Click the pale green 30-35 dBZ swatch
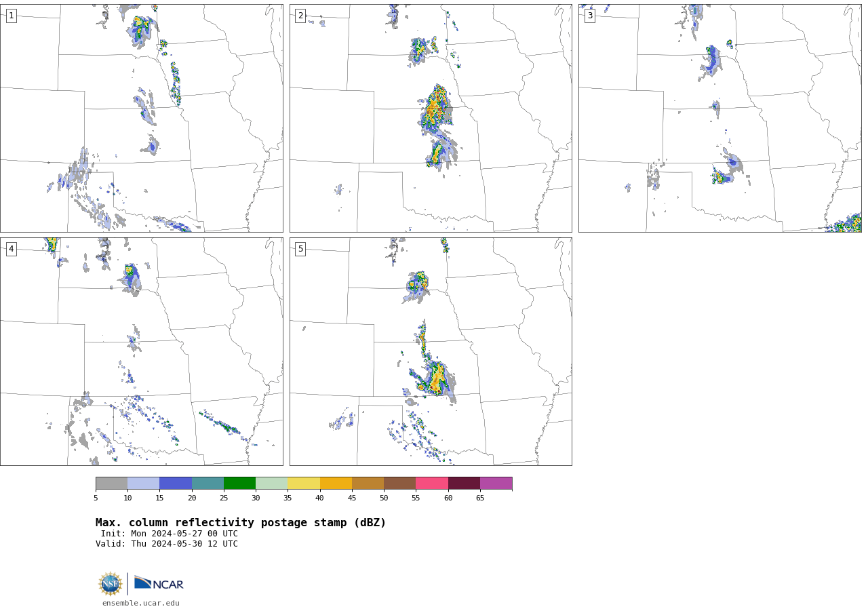868x611 pixels. 272,484
